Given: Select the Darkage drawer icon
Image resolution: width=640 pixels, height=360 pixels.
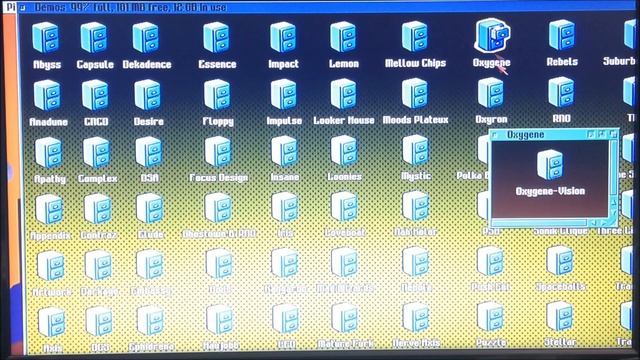Looking at the screenshot, I should point(99,266).
